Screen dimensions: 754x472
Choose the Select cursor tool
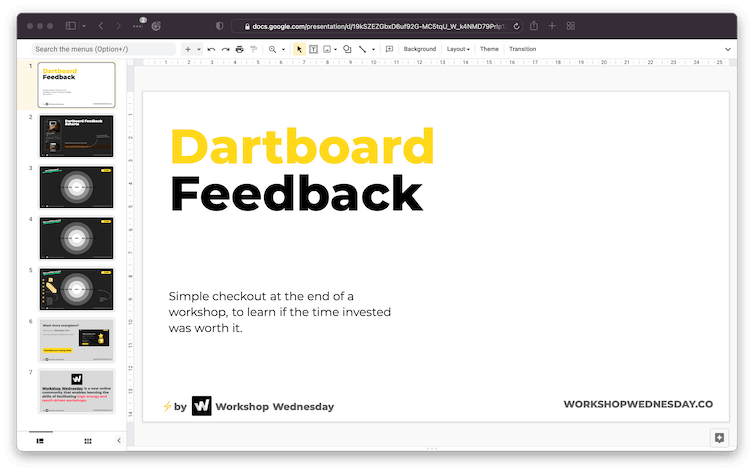pyautogui.click(x=299, y=49)
